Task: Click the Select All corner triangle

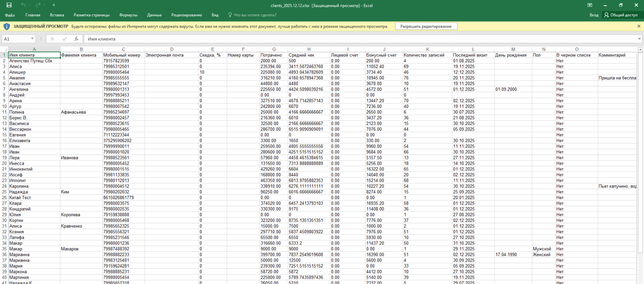Action: click(5, 50)
